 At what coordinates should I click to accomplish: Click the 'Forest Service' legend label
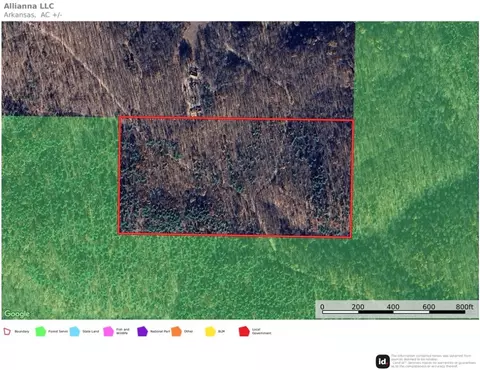(58, 331)
